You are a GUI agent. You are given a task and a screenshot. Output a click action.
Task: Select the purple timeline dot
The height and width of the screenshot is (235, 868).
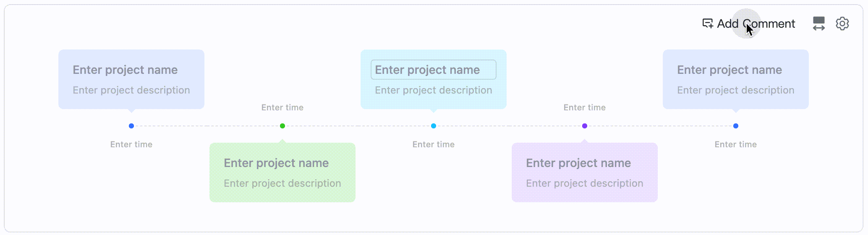point(585,126)
